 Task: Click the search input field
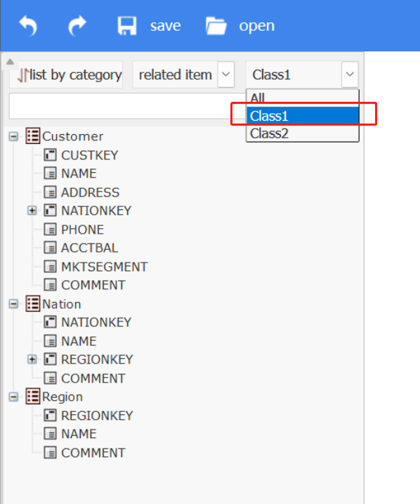(128, 106)
